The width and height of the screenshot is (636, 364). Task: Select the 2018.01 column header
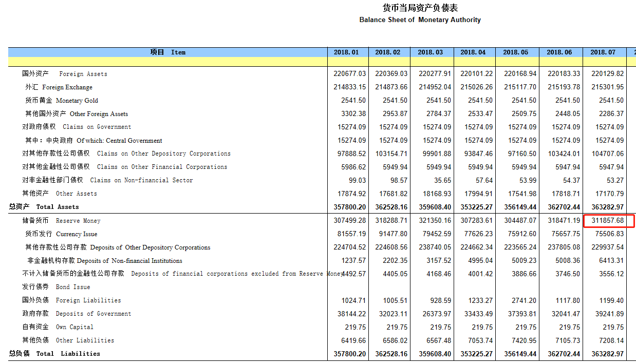(348, 52)
